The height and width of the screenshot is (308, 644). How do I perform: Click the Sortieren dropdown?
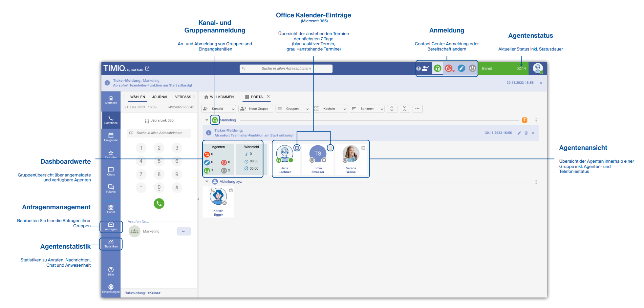coord(367,109)
